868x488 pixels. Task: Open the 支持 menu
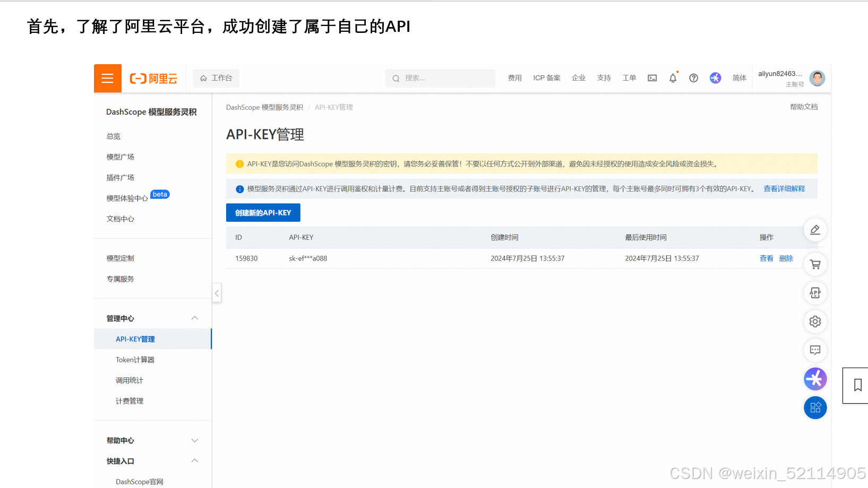(x=604, y=78)
